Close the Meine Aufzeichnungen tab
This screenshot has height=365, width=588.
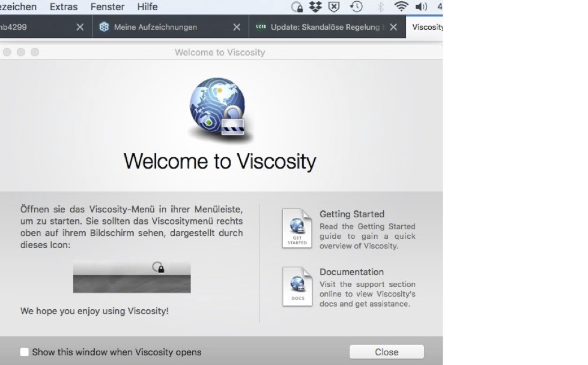(237, 27)
